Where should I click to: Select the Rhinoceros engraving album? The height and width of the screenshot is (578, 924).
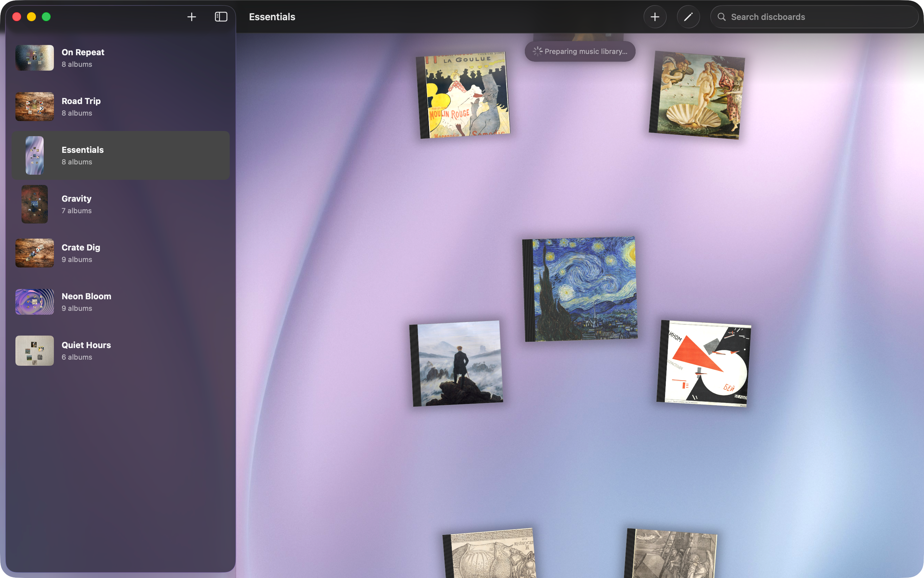[x=490, y=553]
